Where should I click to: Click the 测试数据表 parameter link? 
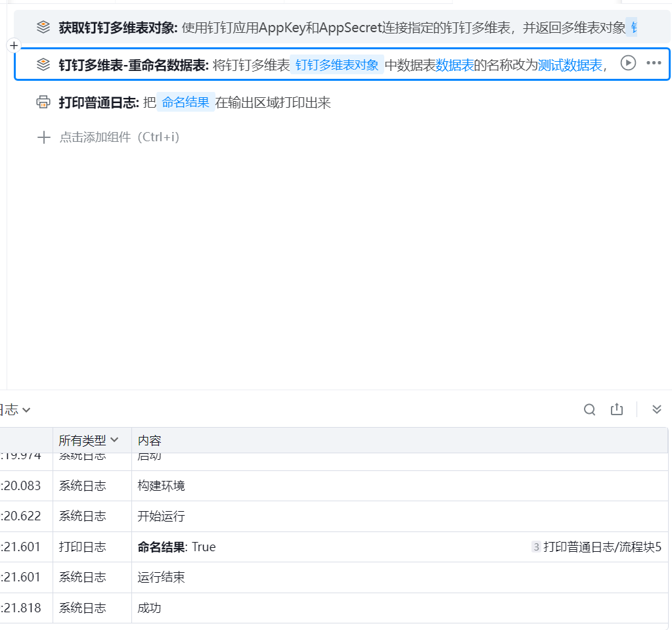(x=570, y=64)
